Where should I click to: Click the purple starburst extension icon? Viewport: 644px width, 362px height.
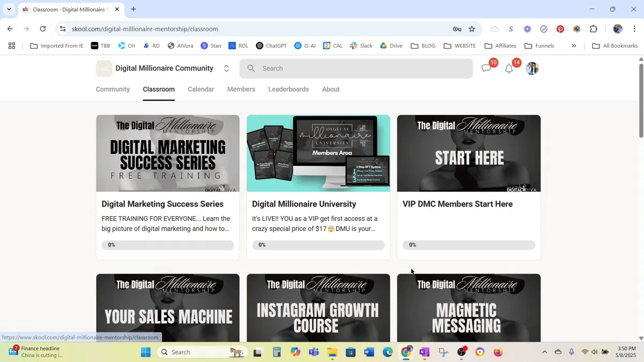pos(528,29)
